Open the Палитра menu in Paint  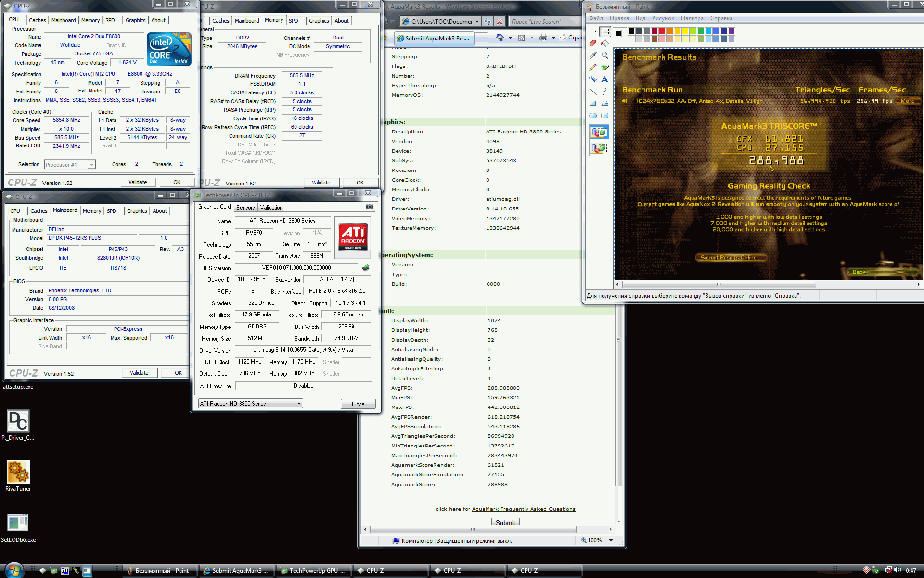pos(692,18)
